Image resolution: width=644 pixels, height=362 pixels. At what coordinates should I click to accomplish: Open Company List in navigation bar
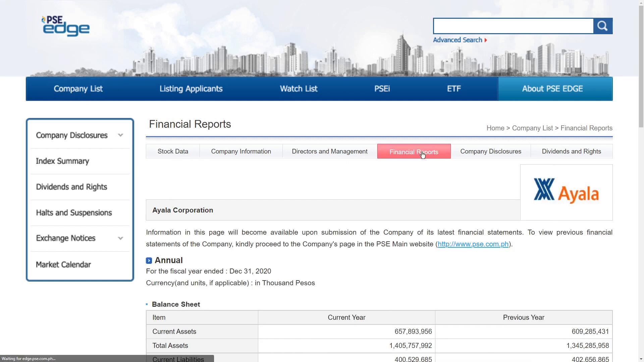(x=78, y=89)
